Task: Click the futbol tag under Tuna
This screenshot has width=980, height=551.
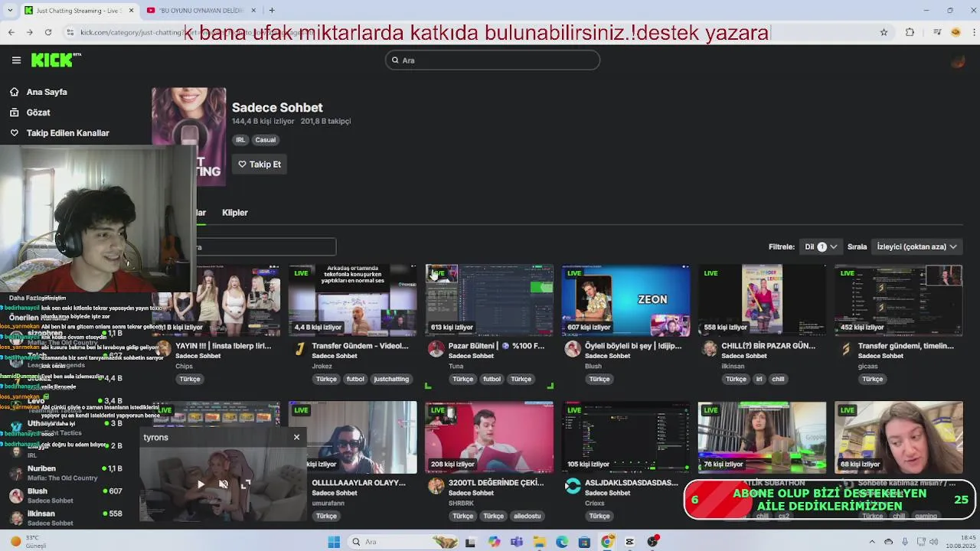Action: [x=492, y=379]
